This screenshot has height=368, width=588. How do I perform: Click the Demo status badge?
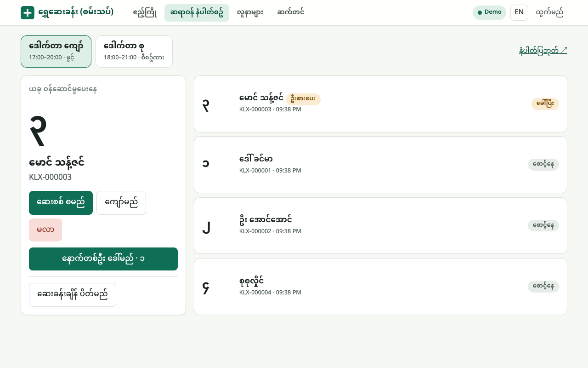coord(489,12)
